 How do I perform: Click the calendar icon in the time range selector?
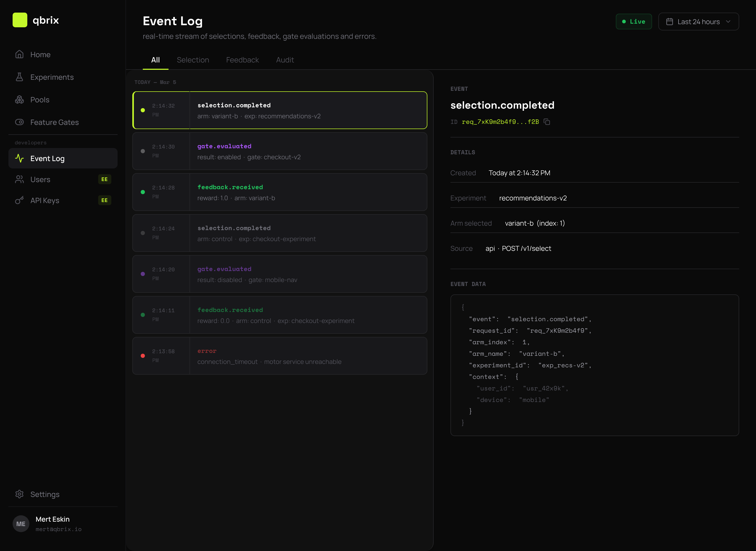coord(670,21)
